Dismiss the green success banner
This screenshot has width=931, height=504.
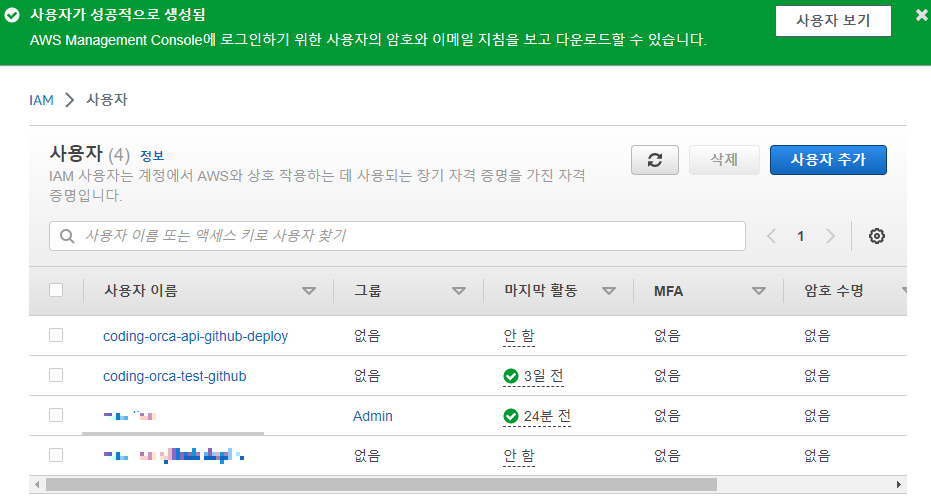click(x=922, y=15)
